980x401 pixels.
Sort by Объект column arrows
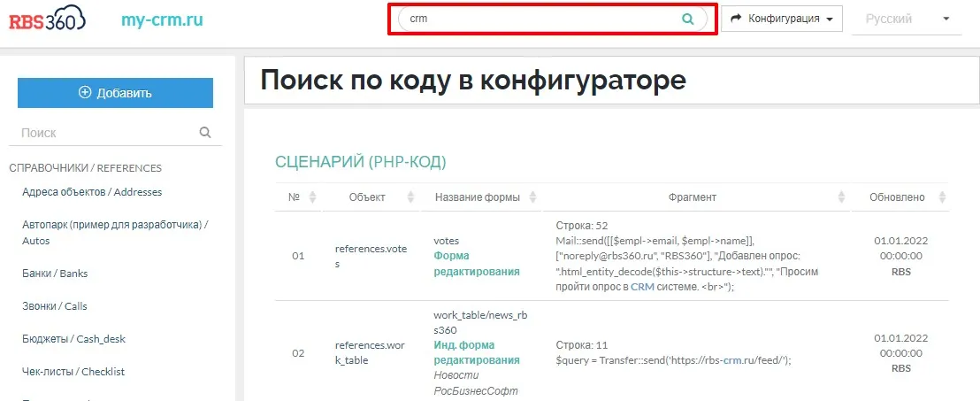(410, 197)
